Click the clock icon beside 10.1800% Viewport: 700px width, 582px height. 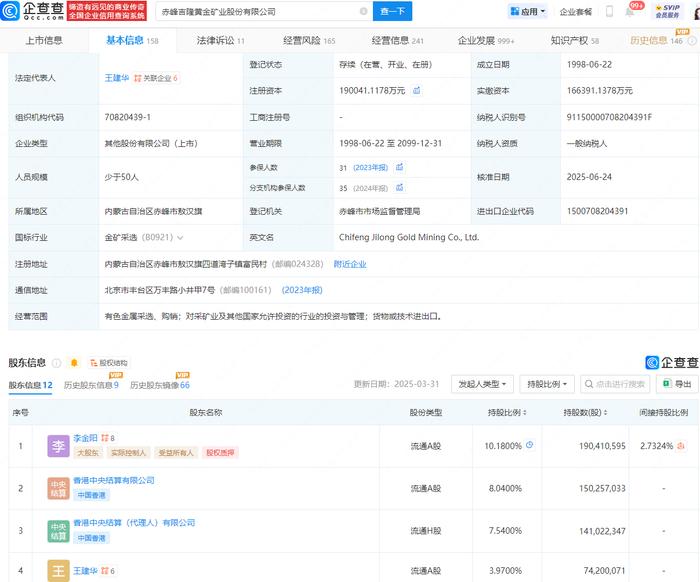[529, 445]
